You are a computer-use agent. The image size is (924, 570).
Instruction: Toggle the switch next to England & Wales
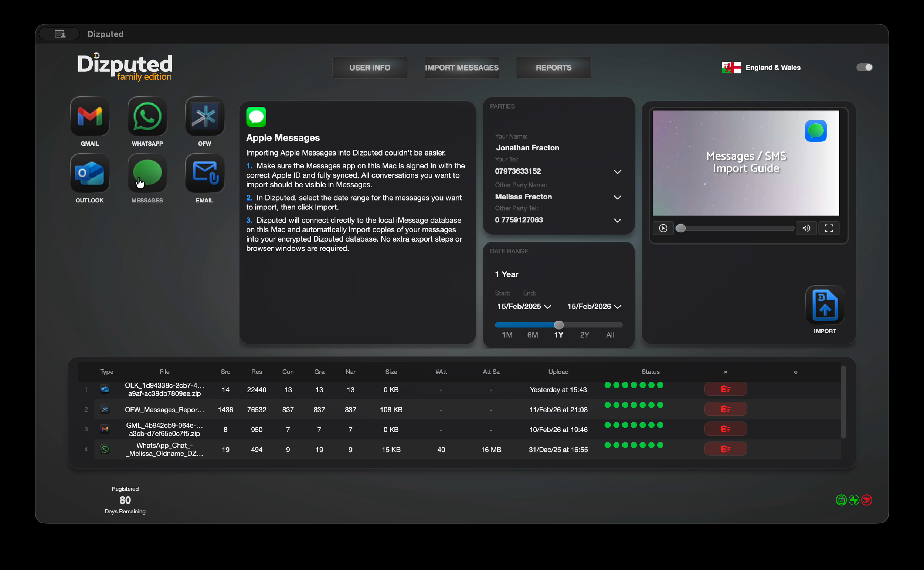coord(864,67)
